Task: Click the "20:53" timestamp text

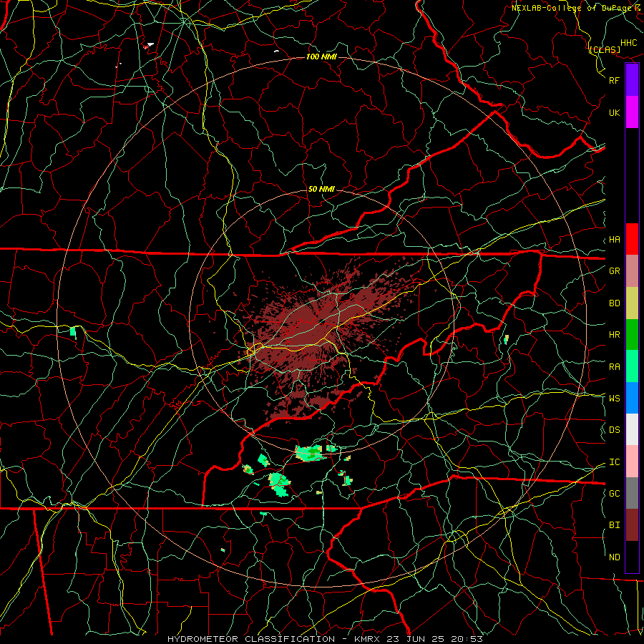Action: coord(467,639)
